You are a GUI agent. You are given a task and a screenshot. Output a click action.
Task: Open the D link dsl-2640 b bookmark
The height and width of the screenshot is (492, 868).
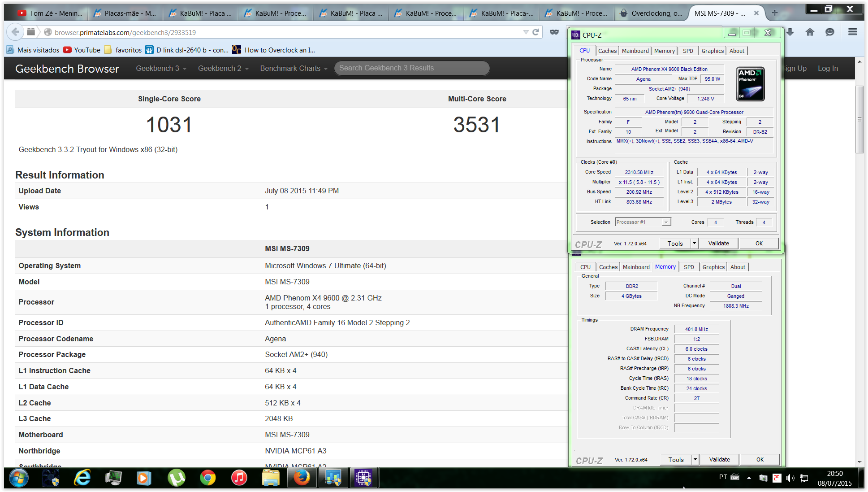[187, 50]
